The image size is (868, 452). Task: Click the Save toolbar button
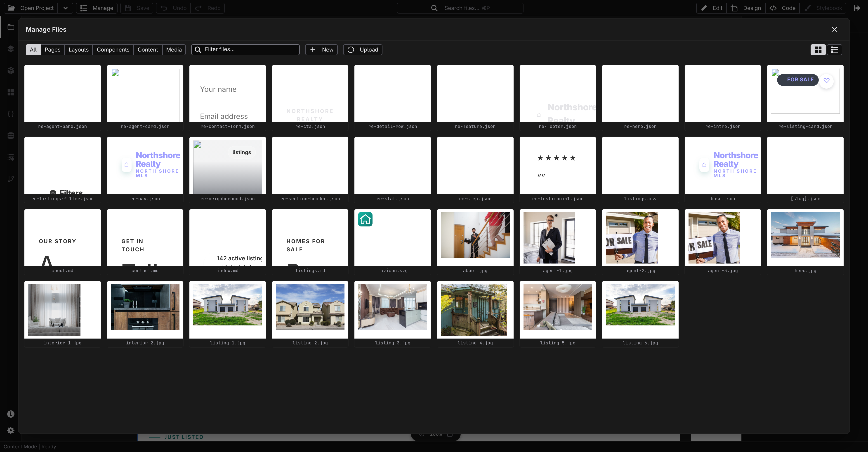pyautogui.click(x=137, y=8)
